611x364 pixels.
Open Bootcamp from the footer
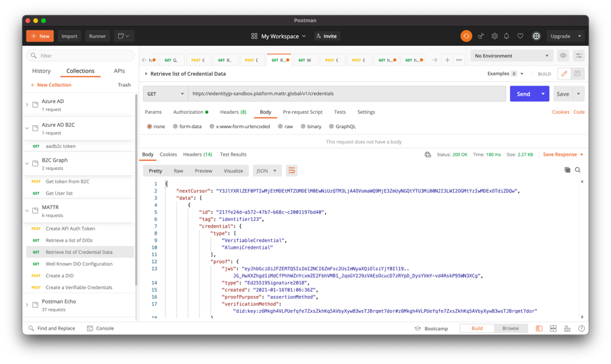(431, 328)
